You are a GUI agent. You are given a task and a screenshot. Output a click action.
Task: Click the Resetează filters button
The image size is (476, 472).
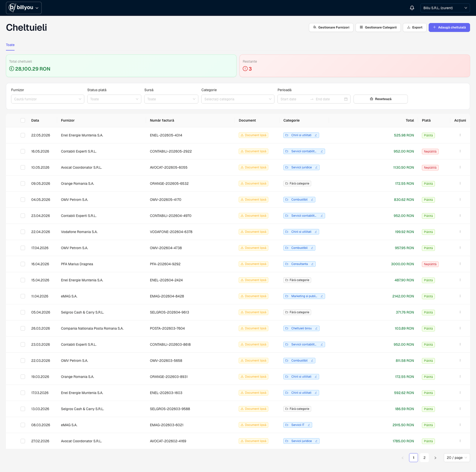pyautogui.click(x=381, y=99)
